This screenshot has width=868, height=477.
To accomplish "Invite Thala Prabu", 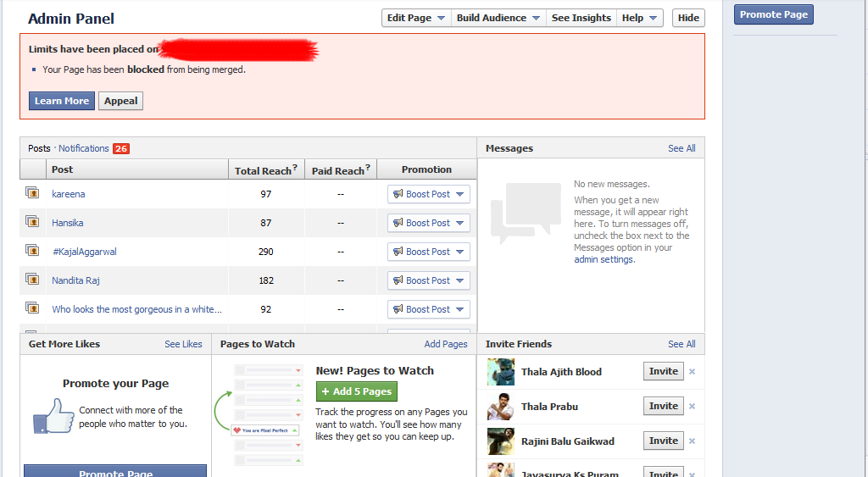I will (664, 406).
